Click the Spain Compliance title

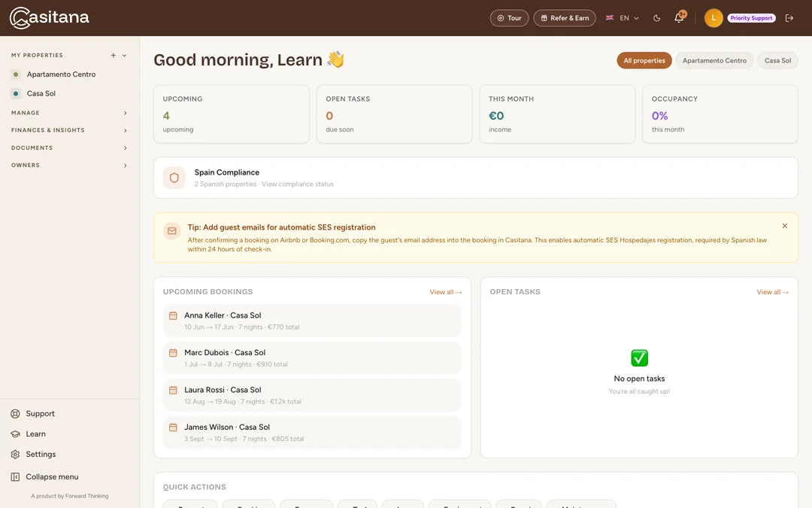[227, 172]
